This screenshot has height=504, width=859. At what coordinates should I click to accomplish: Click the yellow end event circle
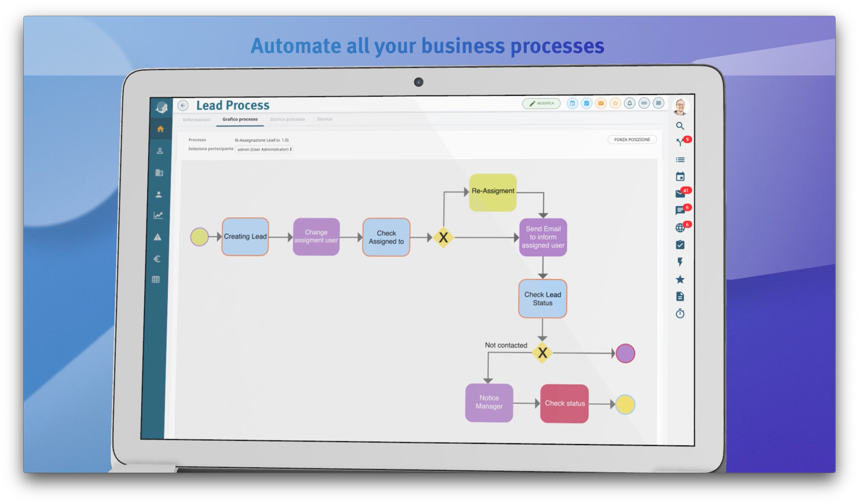(625, 405)
